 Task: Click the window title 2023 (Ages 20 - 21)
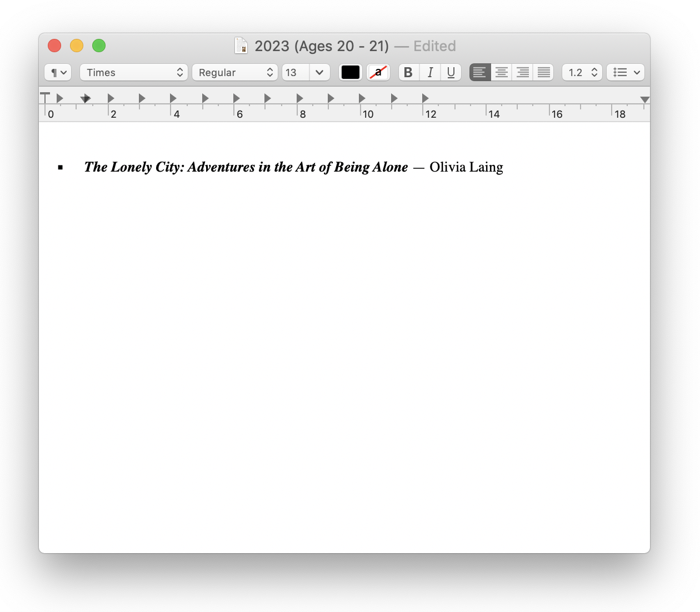(x=322, y=46)
